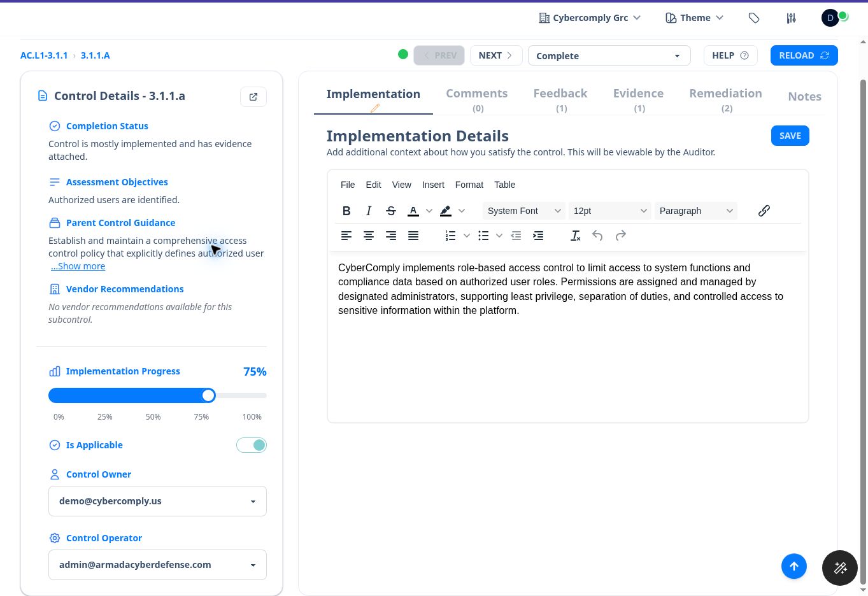The height and width of the screenshot is (596, 868).
Task: Open the System Font dropdown
Action: click(x=523, y=211)
